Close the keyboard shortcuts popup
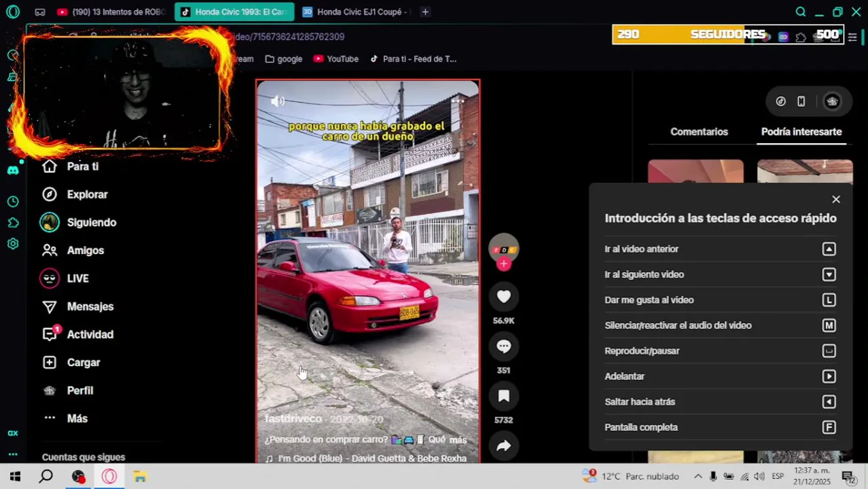 click(836, 200)
